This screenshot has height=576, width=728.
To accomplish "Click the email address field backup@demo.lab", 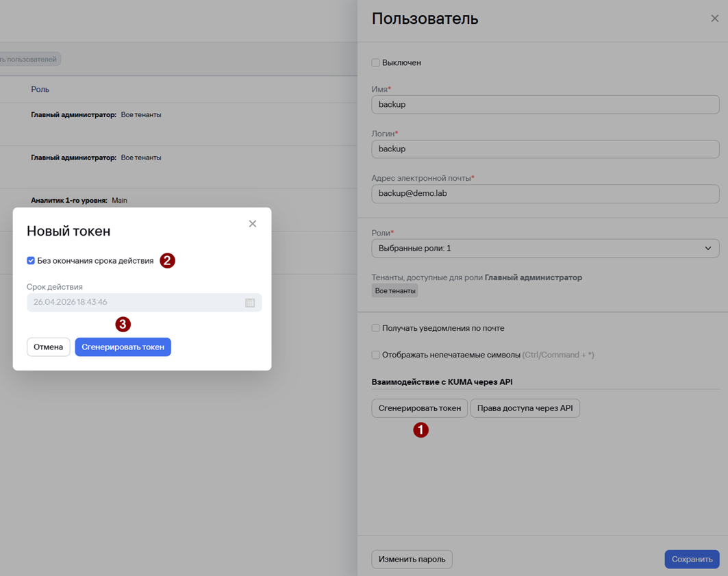I will click(545, 194).
